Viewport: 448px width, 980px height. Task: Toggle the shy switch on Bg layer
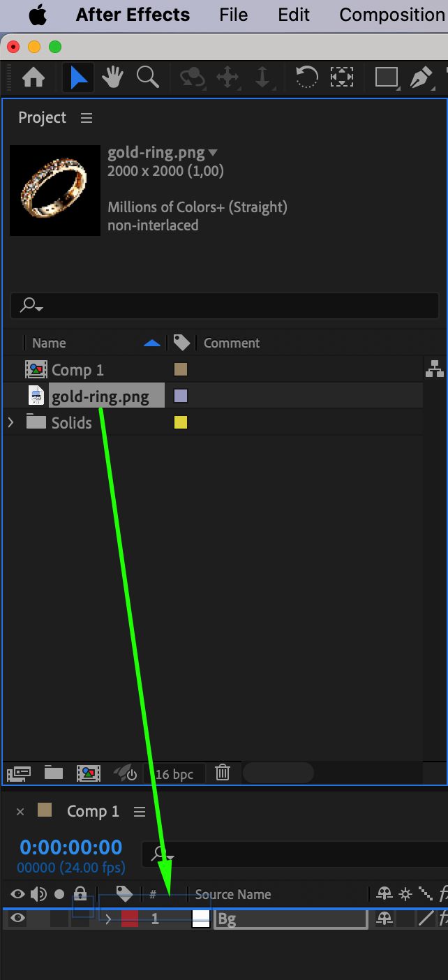click(384, 919)
